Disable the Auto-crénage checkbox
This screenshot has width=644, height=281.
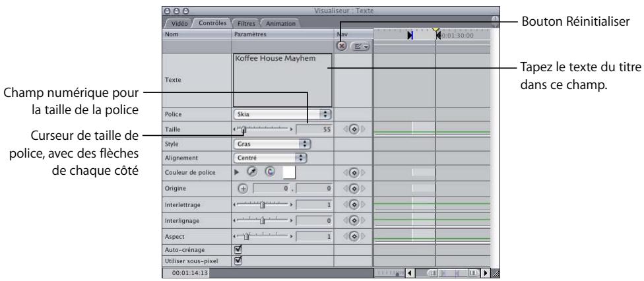(x=238, y=249)
